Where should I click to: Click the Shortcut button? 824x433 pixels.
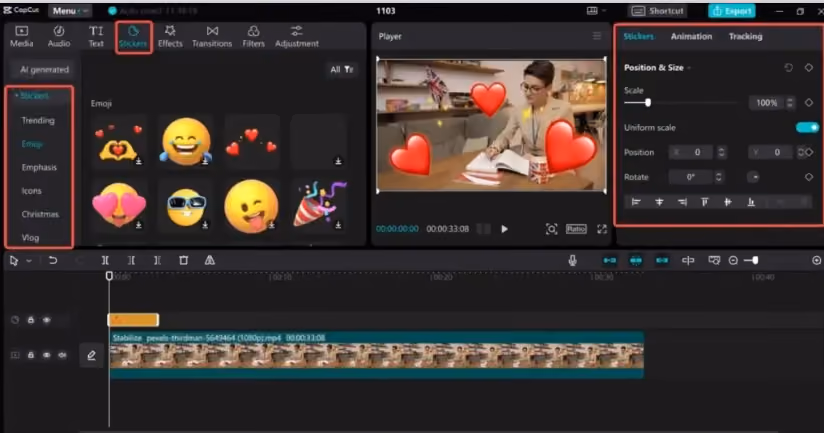(x=657, y=11)
